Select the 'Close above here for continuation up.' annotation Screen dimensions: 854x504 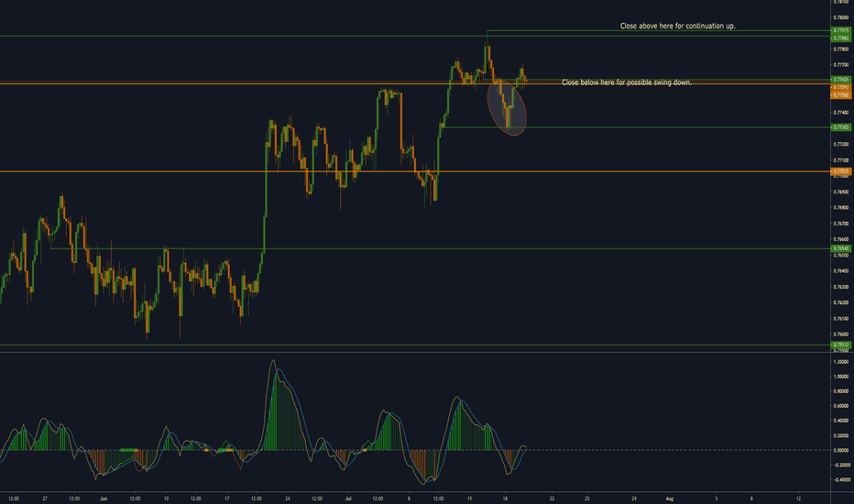point(677,26)
